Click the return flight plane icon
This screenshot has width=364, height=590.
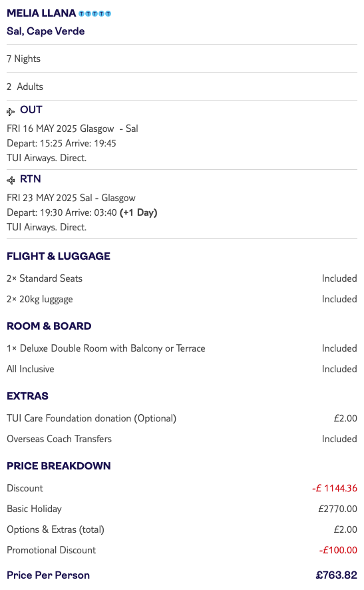click(11, 180)
